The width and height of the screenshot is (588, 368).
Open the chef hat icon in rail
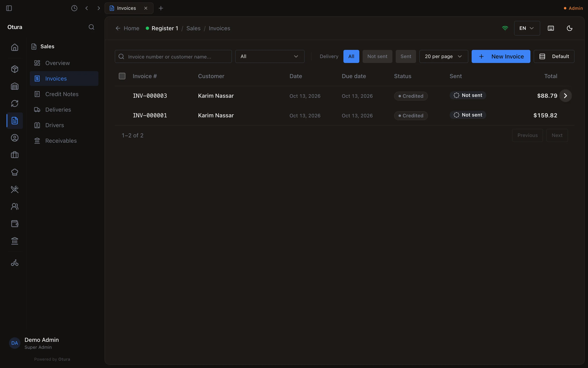pos(15,172)
